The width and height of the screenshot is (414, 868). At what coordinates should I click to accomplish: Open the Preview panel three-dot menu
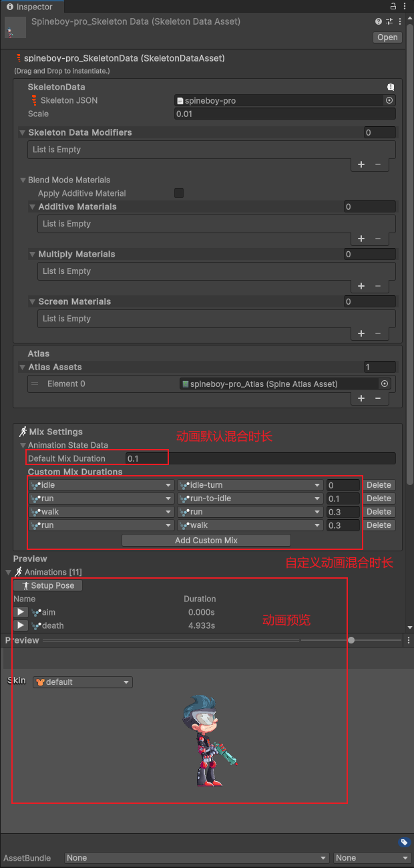pos(408,640)
